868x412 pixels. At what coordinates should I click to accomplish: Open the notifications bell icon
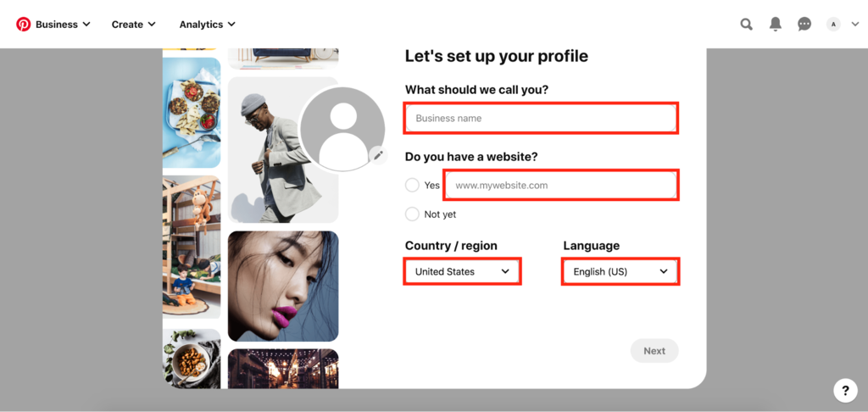[x=776, y=24]
